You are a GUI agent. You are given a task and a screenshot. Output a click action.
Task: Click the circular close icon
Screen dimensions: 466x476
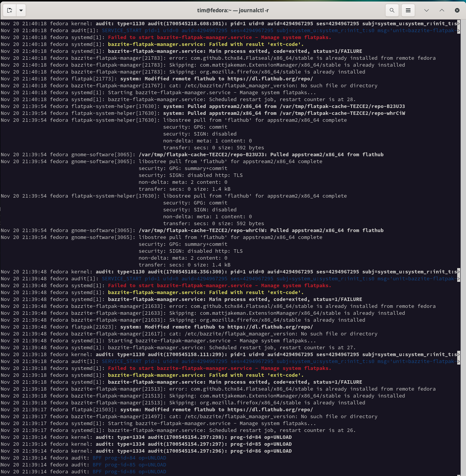(x=457, y=10)
